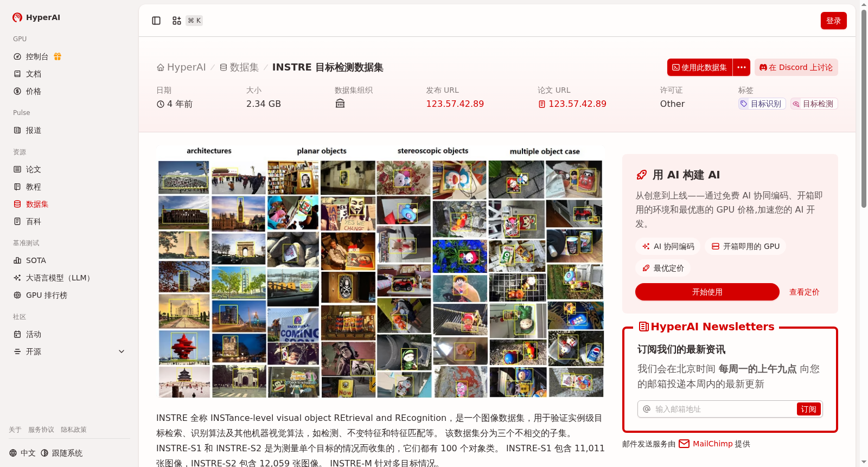Click the clock icon beside 4 年前
Viewport: 868px width, 467px height.
pos(161,104)
